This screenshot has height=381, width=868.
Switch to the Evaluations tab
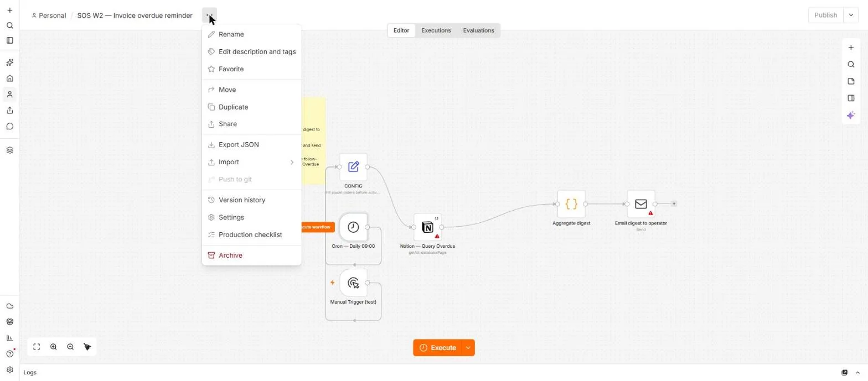[x=478, y=30]
